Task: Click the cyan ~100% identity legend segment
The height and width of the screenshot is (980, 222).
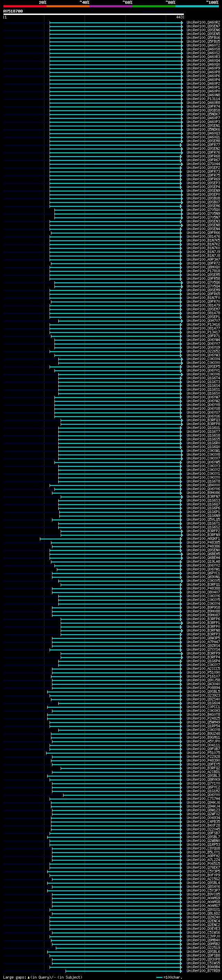Action: coord(197,6)
